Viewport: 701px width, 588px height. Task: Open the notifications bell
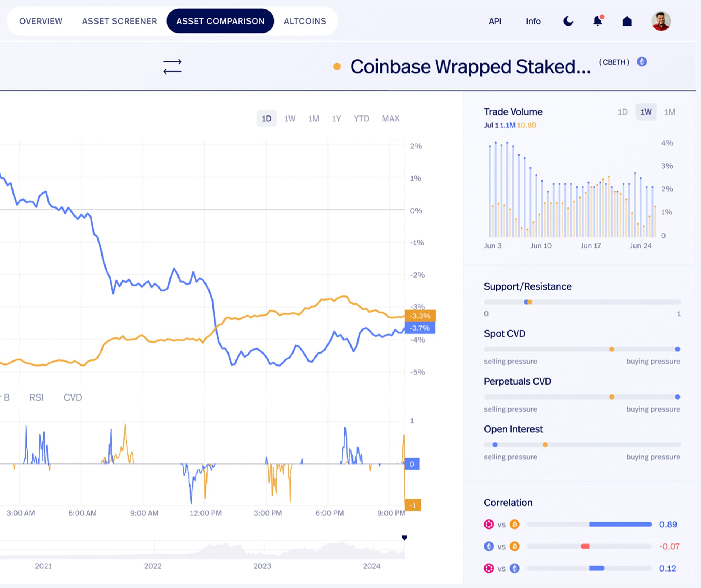pyautogui.click(x=598, y=21)
